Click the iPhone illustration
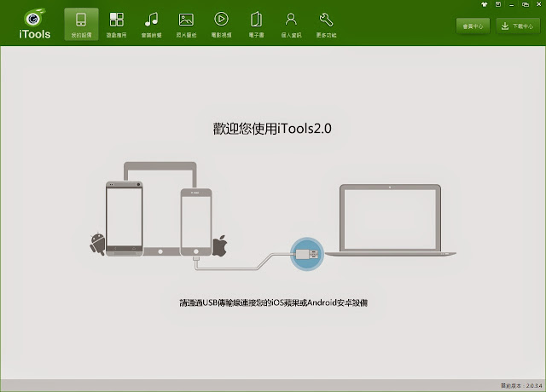This screenshot has height=392, width=546. point(196,222)
